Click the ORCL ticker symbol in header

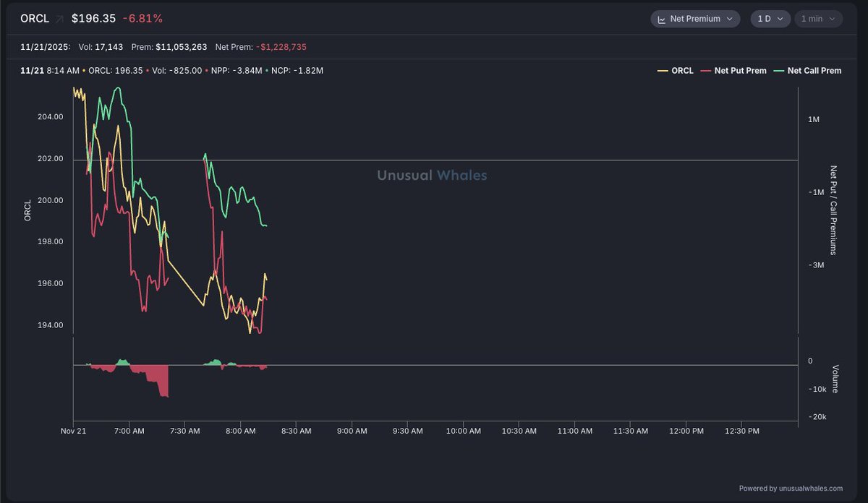(x=35, y=19)
